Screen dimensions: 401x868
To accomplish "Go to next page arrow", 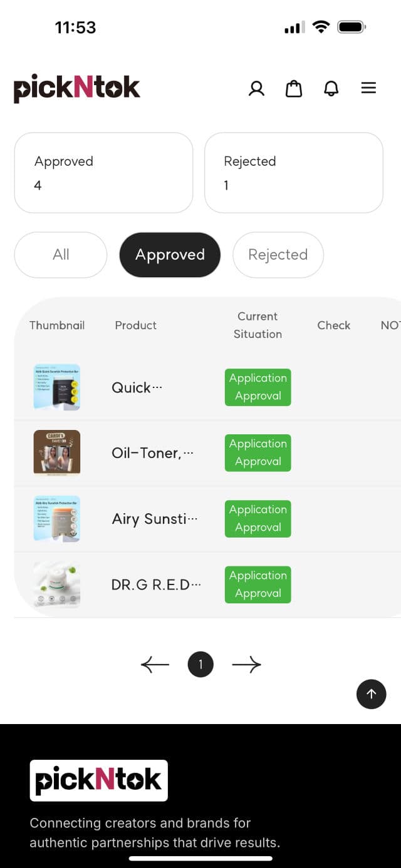I will point(246,665).
